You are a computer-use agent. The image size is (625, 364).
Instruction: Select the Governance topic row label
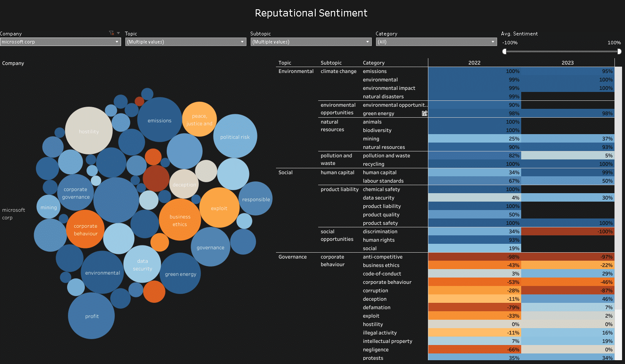[292, 257]
